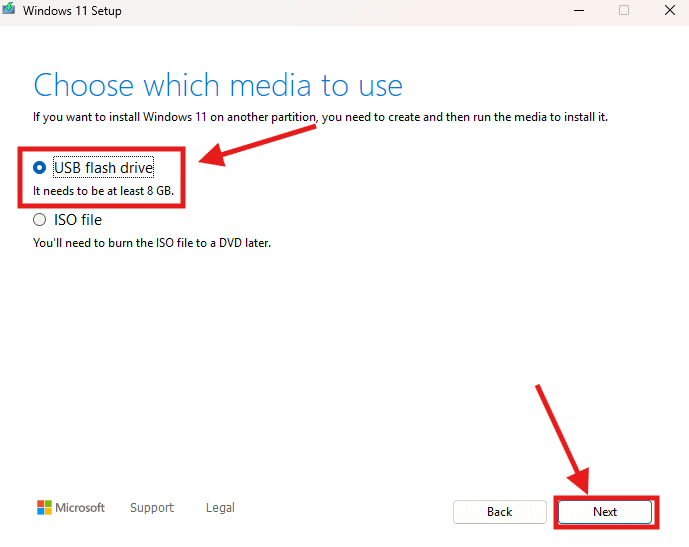Click the disabled maximize button
This screenshot has height=547, width=689.
624,10
